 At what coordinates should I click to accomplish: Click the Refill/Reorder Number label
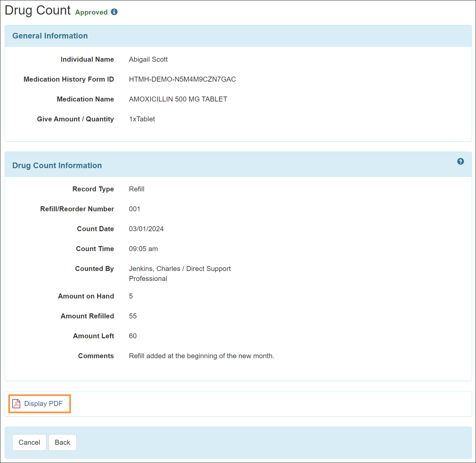[77, 209]
